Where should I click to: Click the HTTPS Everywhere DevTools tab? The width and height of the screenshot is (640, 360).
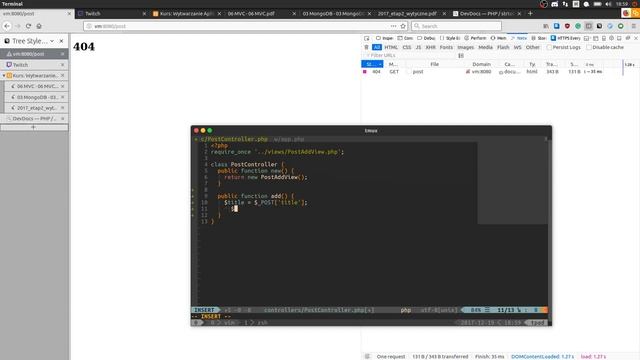pos(565,38)
